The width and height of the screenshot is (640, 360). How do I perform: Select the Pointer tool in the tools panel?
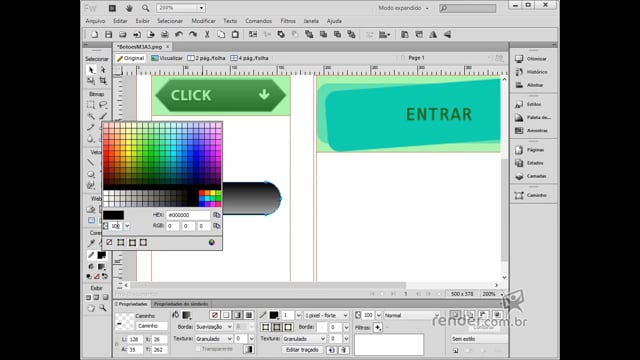click(91, 70)
